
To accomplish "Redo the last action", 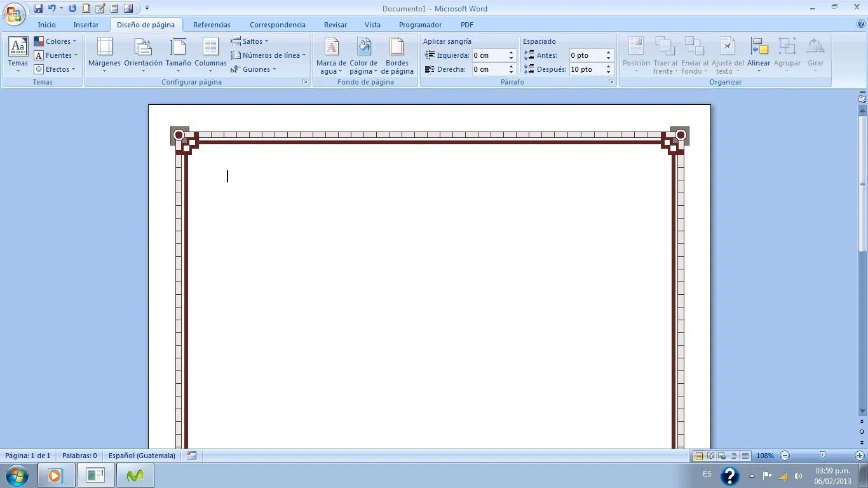I will pos(72,8).
